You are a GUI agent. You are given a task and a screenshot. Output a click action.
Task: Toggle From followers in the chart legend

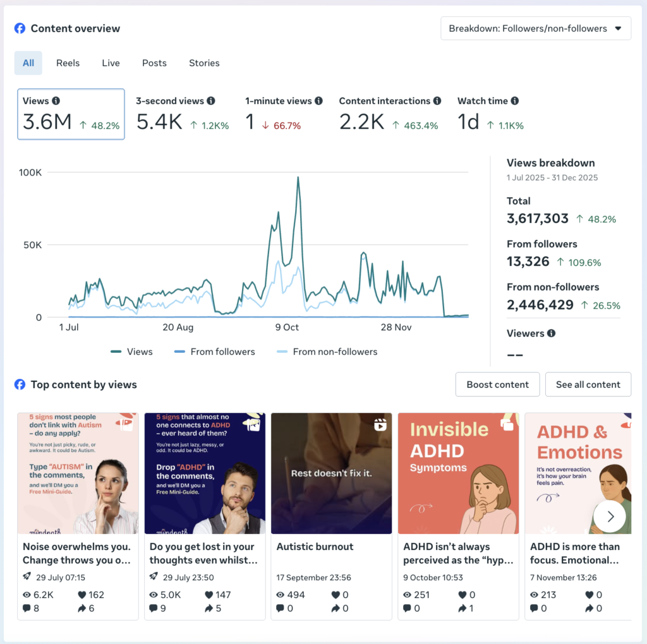pyautogui.click(x=214, y=352)
